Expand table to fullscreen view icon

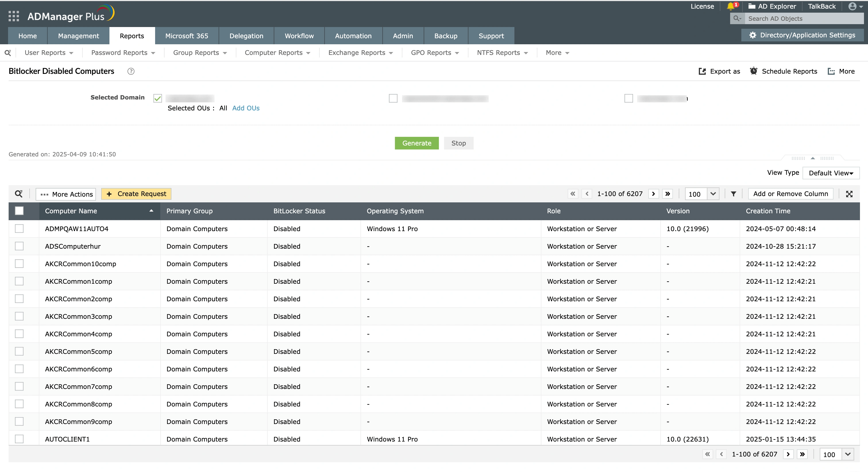(x=849, y=194)
